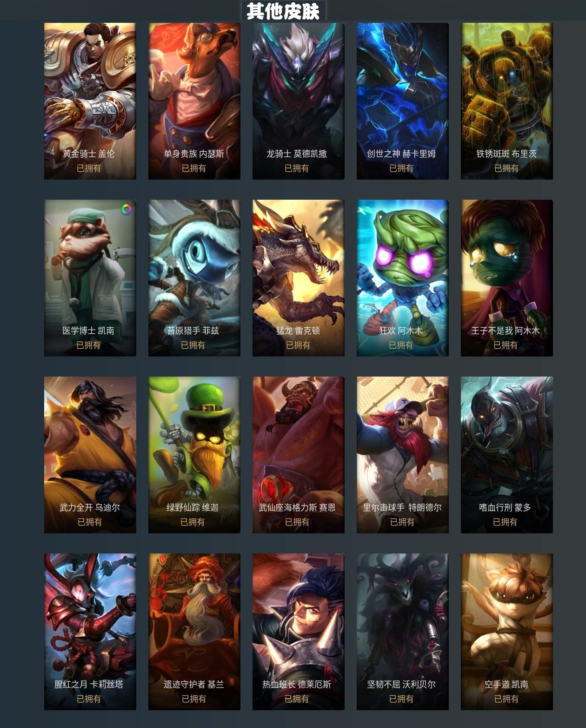Select the 创世之神 赫卡里姆 skin card
The width and height of the screenshot is (586, 728).
coord(403,101)
